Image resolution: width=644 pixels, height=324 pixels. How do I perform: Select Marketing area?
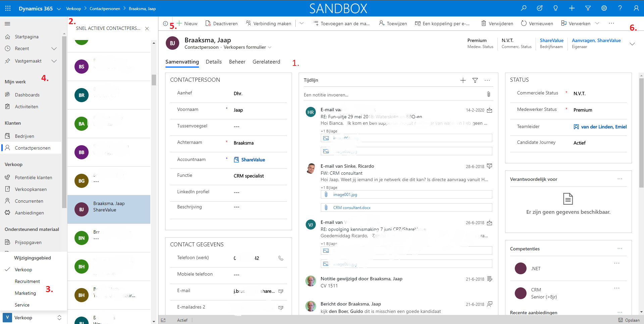point(25,293)
